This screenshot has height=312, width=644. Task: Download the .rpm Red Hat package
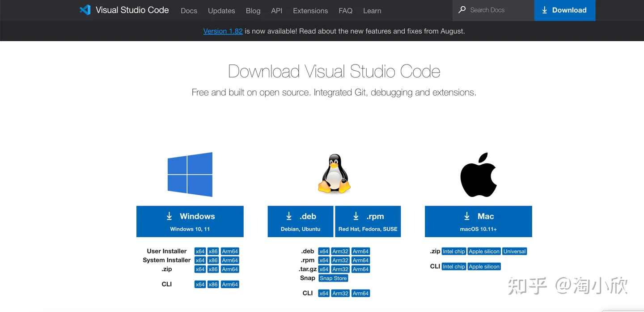pos(368,222)
